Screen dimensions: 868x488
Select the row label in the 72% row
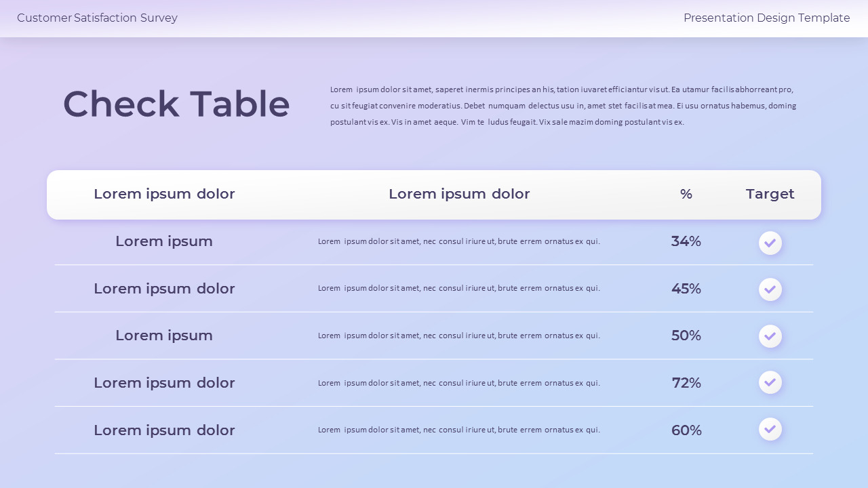tap(164, 383)
